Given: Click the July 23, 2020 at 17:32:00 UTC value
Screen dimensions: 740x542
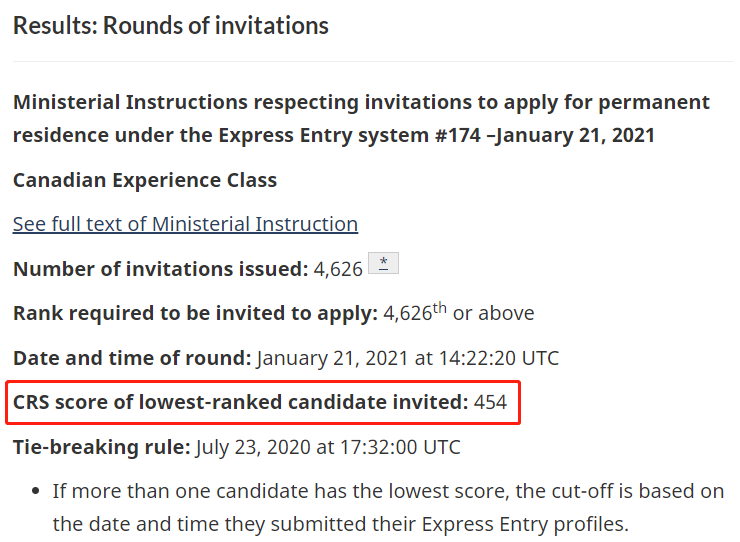Looking at the screenshot, I should tap(328, 447).
